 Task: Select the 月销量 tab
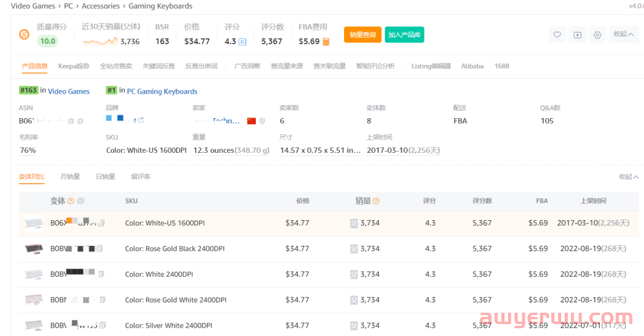pyautogui.click(x=70, y=177)
